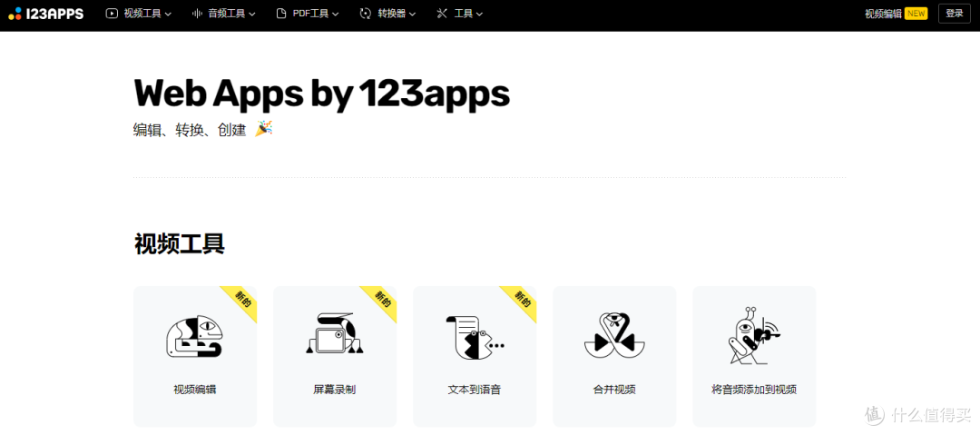Open the 将音频添加到视频 violinist icon
The width and height of the screenshot is (980, 435).
(x=754, y=335)
